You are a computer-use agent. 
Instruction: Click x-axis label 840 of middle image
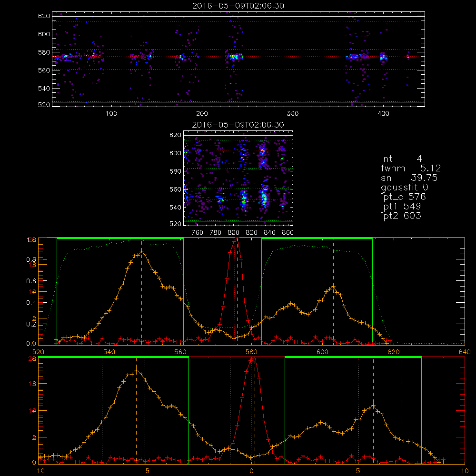[x=269, y=233]
